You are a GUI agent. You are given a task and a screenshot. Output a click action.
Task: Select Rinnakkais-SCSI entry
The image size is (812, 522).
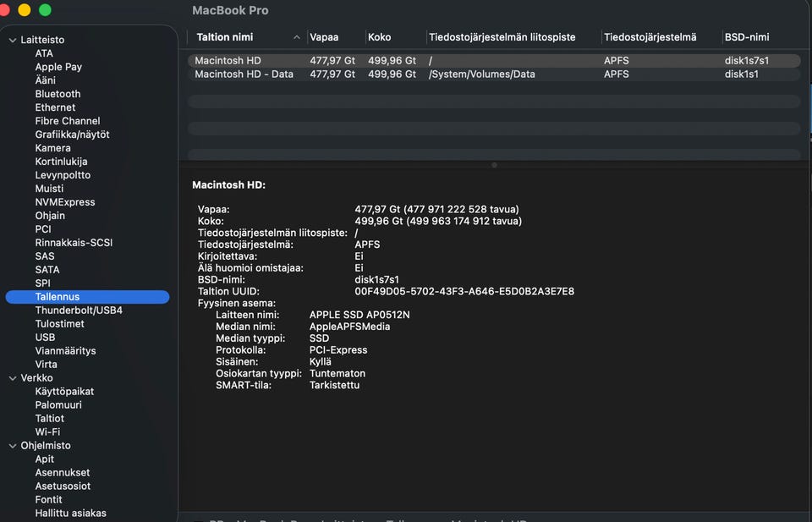tap(74, 242)
